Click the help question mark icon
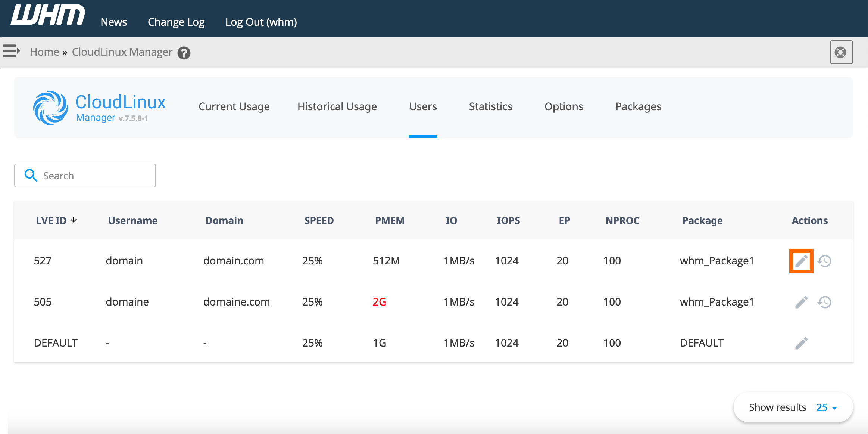This screenshot has width=868, height=434. click(184, 53)
